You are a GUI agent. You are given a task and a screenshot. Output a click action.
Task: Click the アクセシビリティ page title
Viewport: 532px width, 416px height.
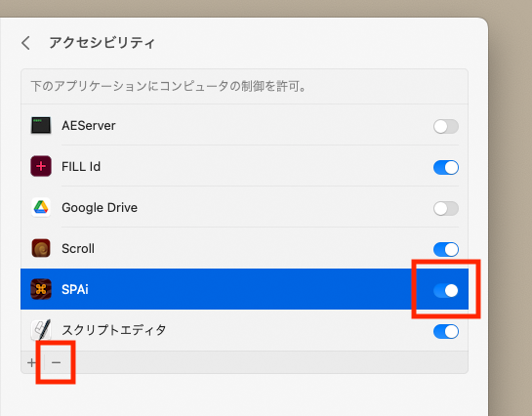pos(102,43)
